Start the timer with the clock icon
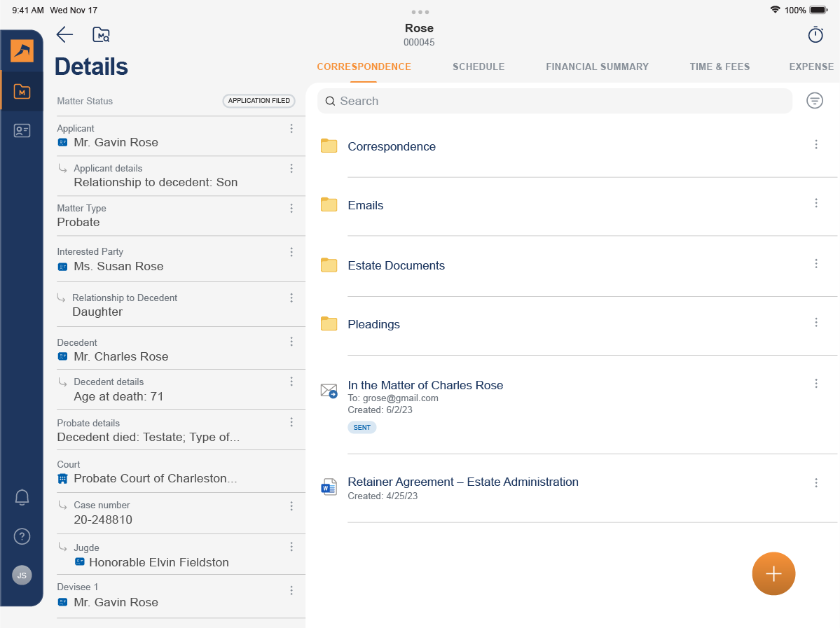Image resolution: width=840 pixels, height=628 pixels. point(815,34)
